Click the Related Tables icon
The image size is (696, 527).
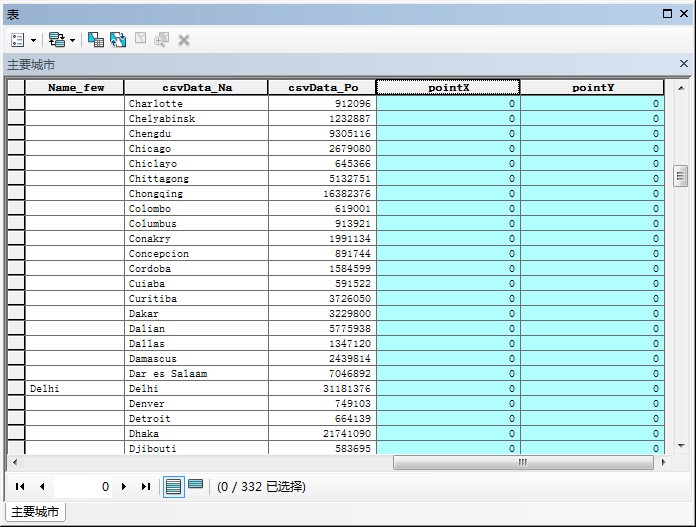[56, 40]
